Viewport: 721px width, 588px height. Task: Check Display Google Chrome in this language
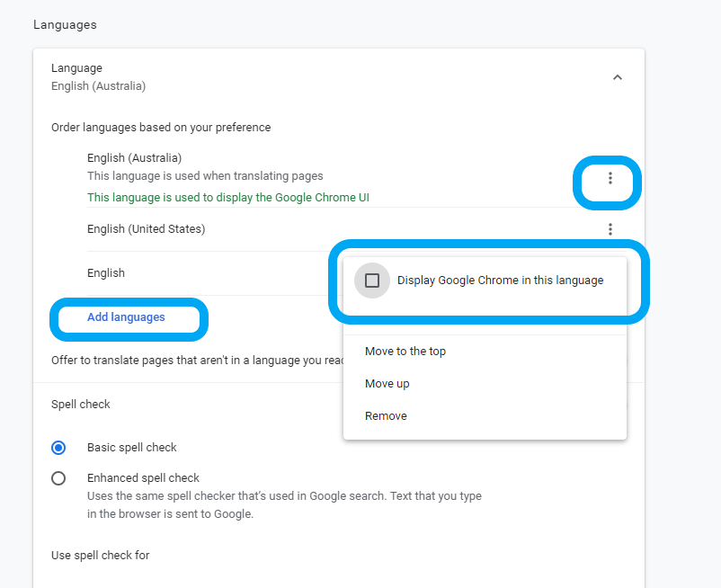[x=372, y=281]
